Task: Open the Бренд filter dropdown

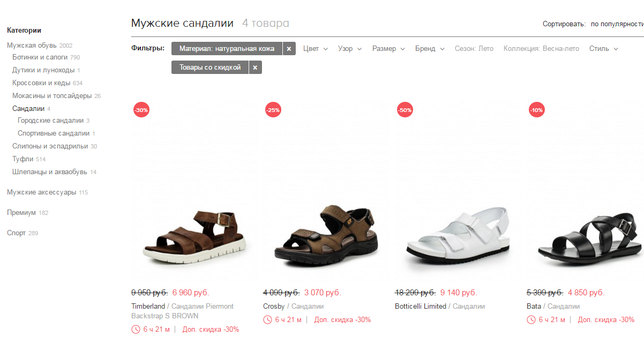Action: [x=430, y=49]
